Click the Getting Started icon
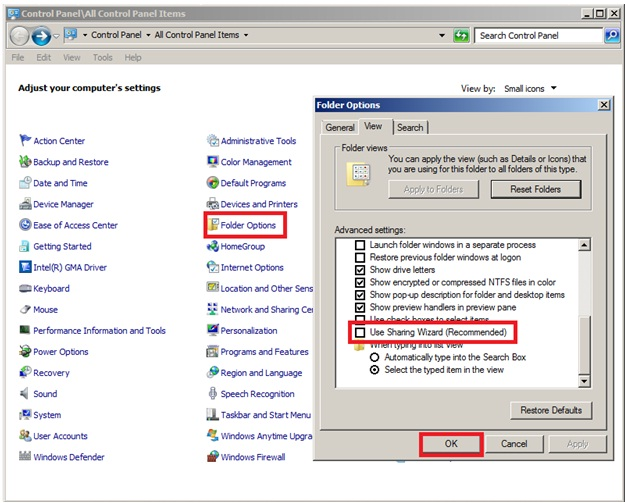 click(x=25, y=246)
